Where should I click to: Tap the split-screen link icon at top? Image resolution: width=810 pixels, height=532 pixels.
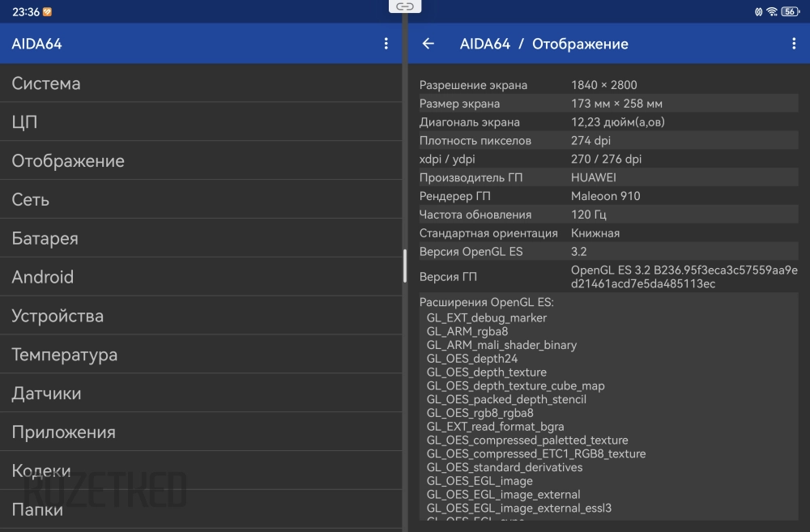click(405, 6)
